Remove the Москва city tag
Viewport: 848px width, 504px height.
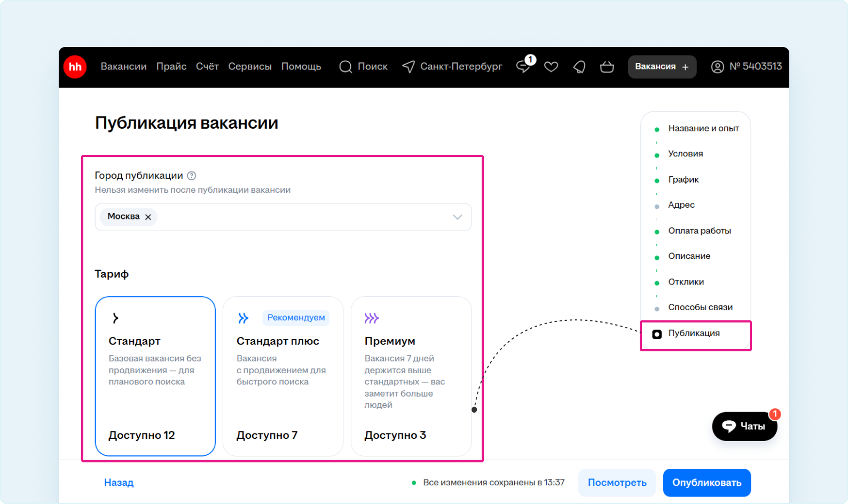click(x=148, y=217)
